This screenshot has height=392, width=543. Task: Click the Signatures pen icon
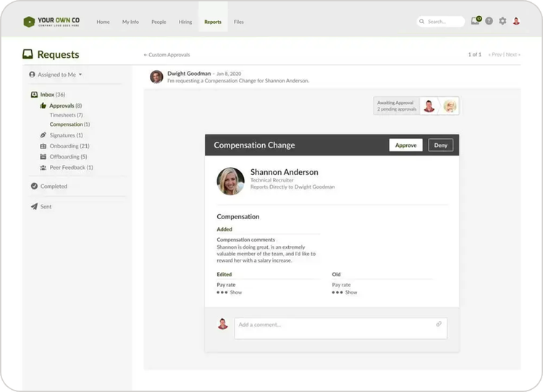click(x=43, y=135)
